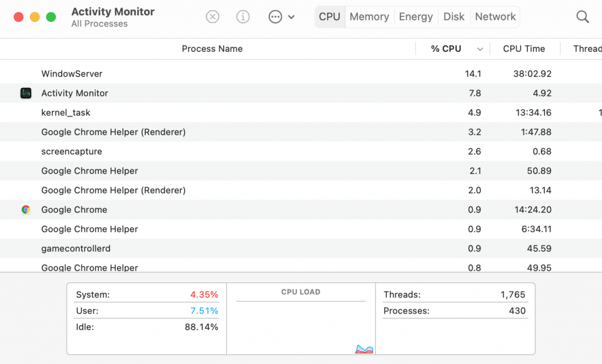Select the Activity Monitor app icon
The height and width of the screenshot is (364, 602).
(x=26, y=93)
